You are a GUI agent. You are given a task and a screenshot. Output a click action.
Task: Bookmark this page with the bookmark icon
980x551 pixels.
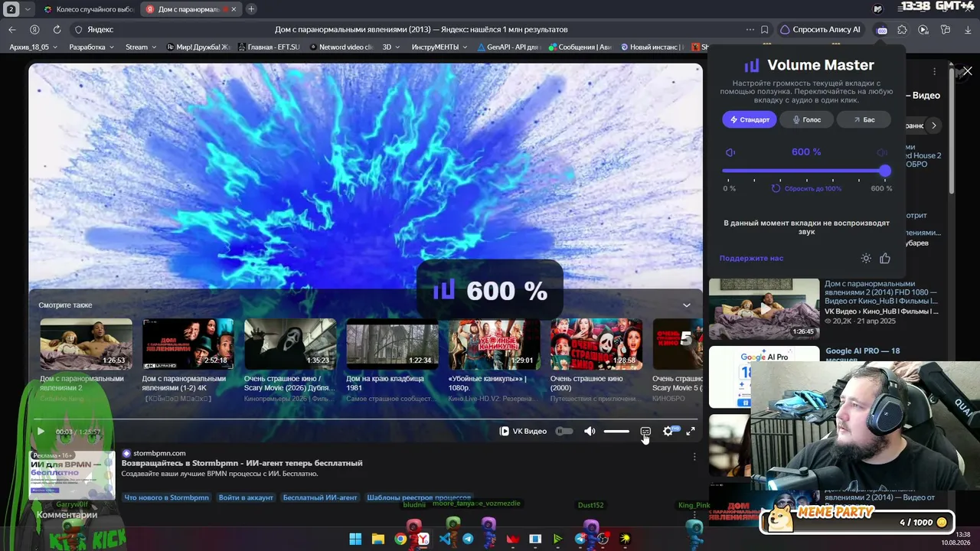(764, 30)
